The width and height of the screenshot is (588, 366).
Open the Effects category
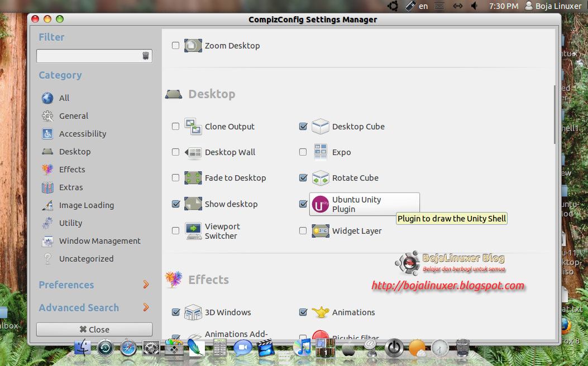click(71, 169)
